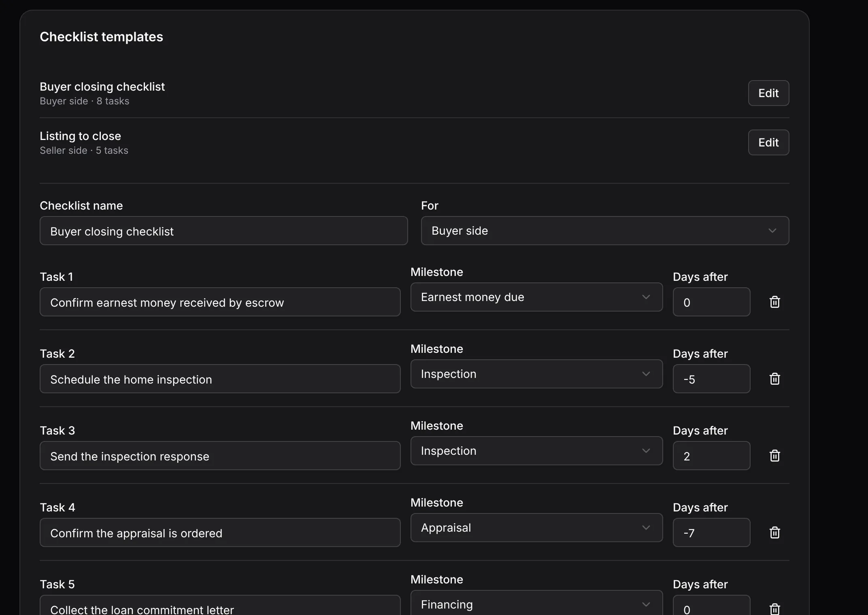The image size is (868, 615).
Task: Open the Appraisal milestone dropdown for Task 4
Action: point(536,528)
